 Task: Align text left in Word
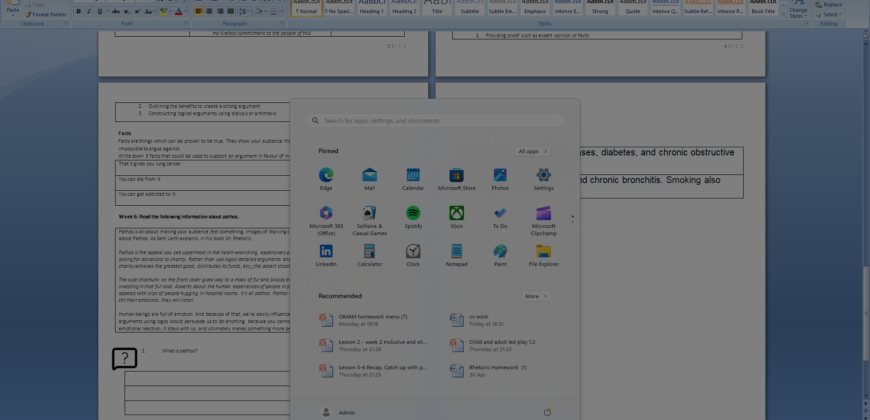[198, 11]
